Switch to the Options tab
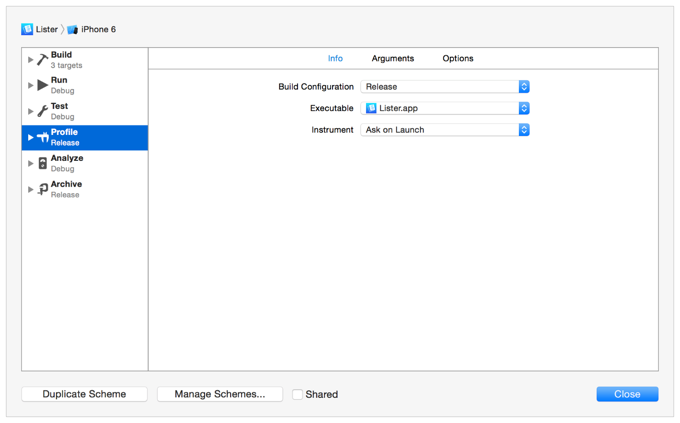 [x=458, y=58]
